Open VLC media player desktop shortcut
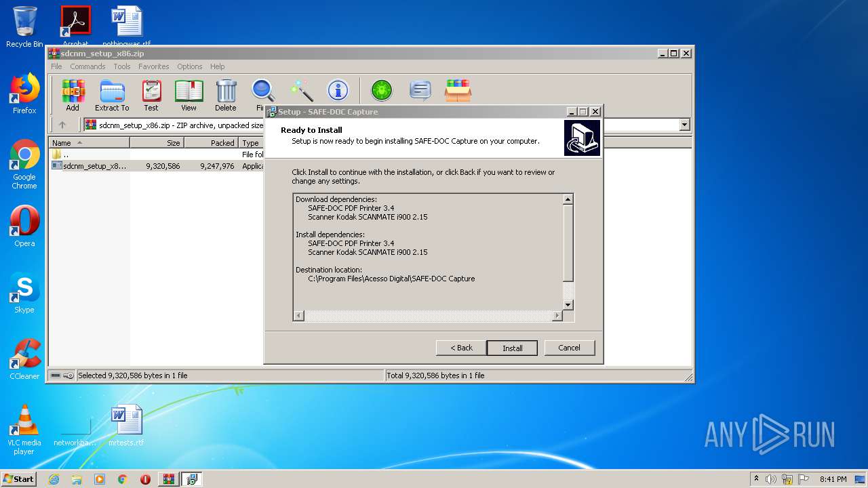 point(24,430)
